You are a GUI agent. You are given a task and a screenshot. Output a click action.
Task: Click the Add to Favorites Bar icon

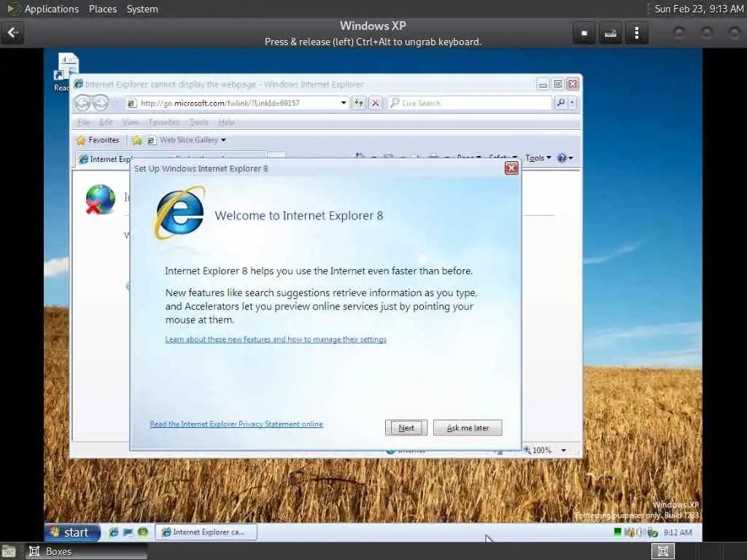coord(136,140)
